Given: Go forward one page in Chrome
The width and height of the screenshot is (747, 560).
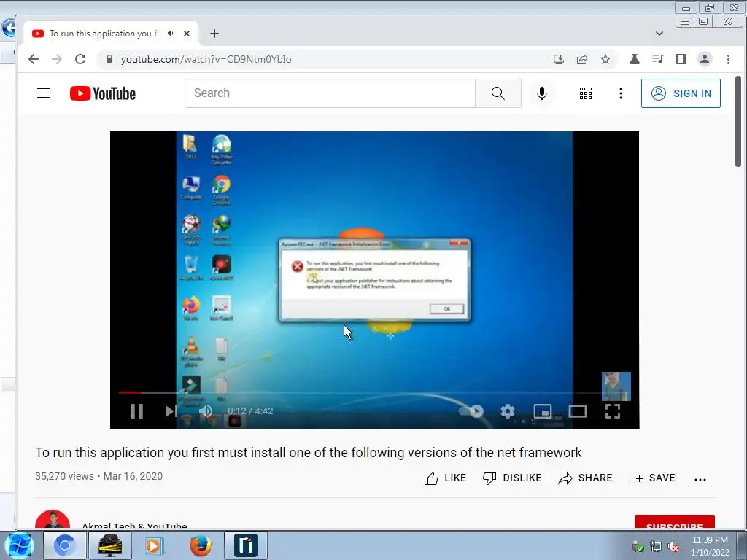Looking at the screenshot, I should pos(57,59).
